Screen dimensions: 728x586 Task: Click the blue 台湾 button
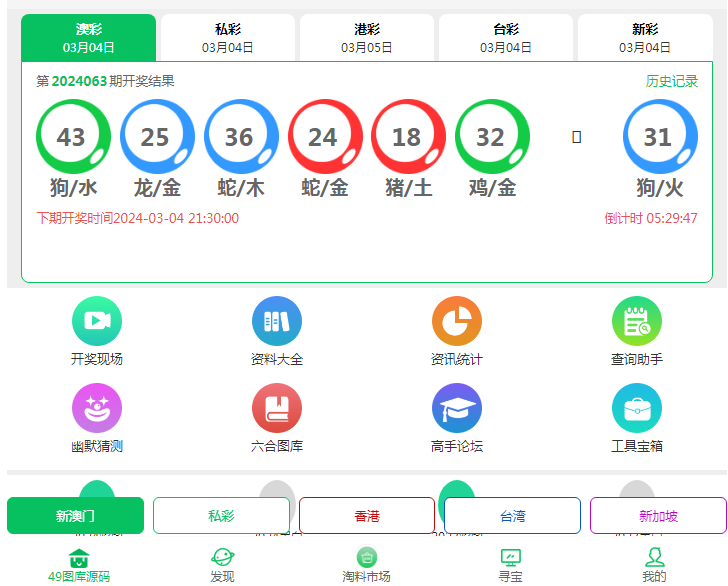[x=513, y=515]
